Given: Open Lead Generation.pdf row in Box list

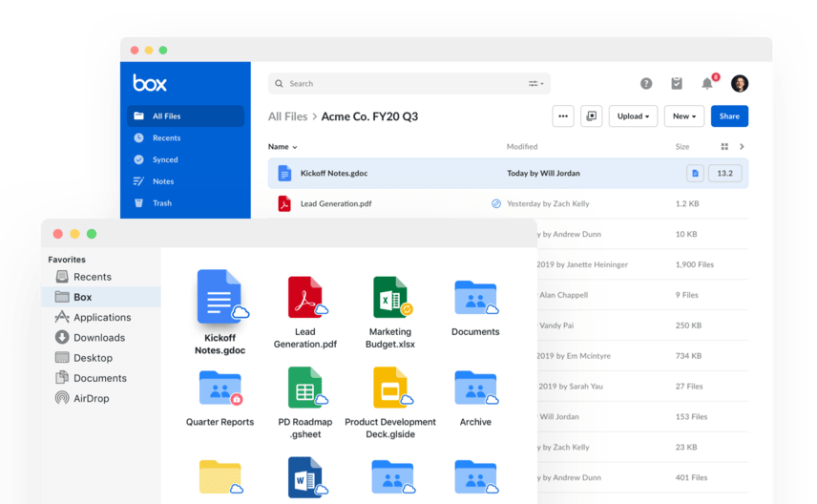Looking at the screenshot, I should [x=508, y=203].
